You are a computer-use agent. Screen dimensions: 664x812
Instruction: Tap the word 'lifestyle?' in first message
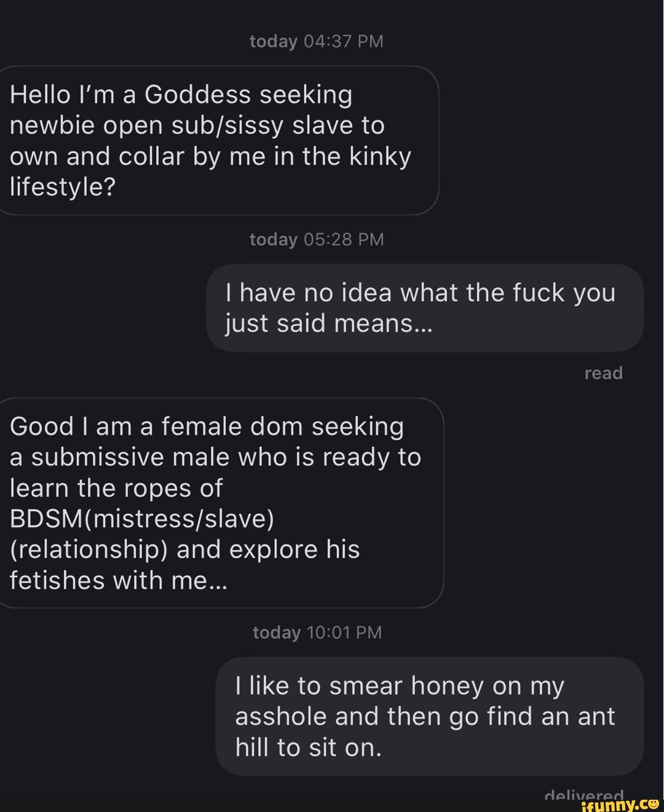(x=63, y=187)
